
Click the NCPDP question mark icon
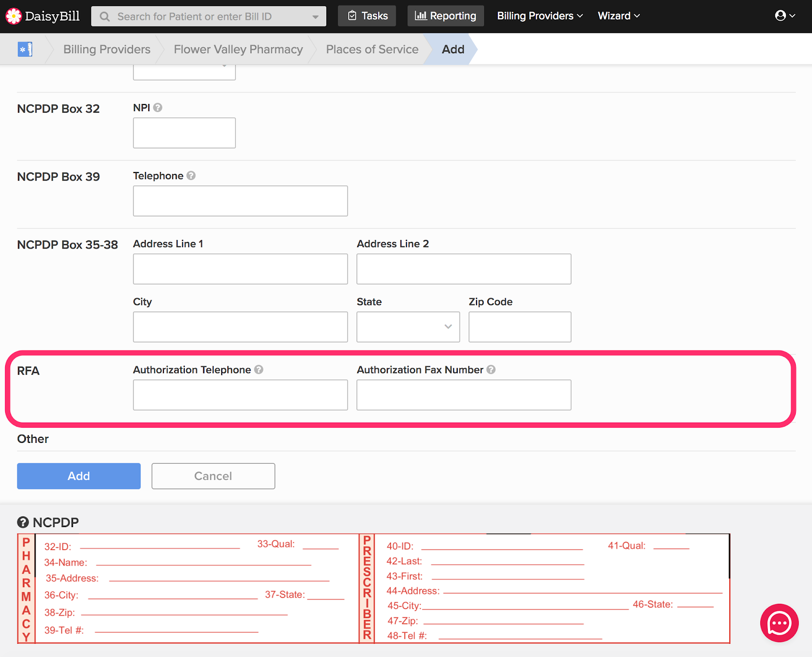pos(23,522)
